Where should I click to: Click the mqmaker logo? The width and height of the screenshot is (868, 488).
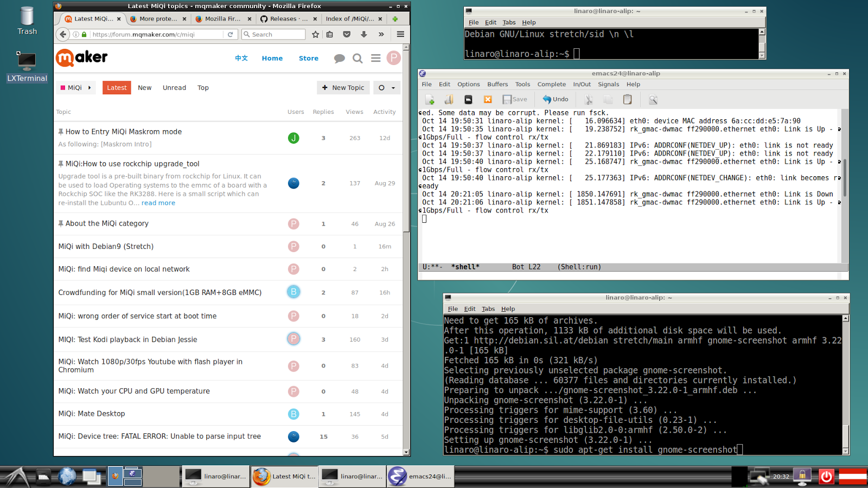tap(82, 57)
